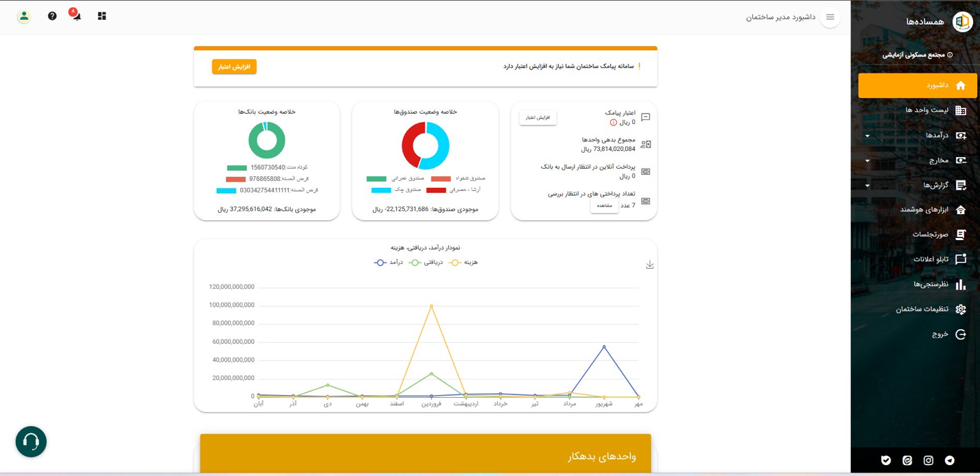The width and height of the screenshot is (980, 476).
Task: Click the help question mark icon
Action: pyautogui.click(x=52, y=16)
